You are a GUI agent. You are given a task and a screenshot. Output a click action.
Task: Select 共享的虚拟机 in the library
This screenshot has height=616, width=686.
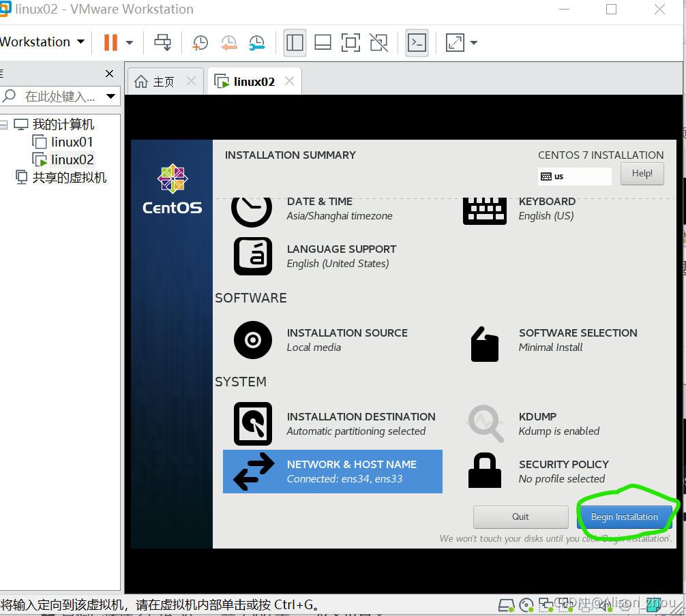point(69,177)
